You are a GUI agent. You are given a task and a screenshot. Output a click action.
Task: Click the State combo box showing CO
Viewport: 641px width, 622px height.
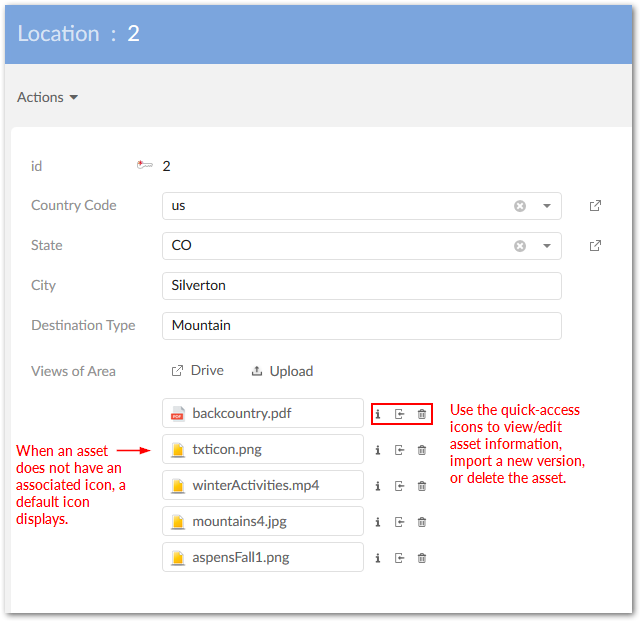click(361, 246)
